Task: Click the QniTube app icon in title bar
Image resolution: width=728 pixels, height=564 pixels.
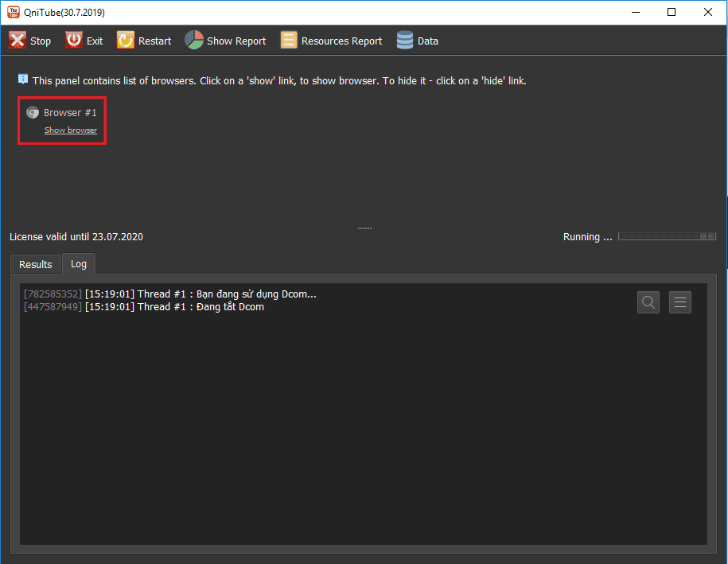Action: pos(14,12)
